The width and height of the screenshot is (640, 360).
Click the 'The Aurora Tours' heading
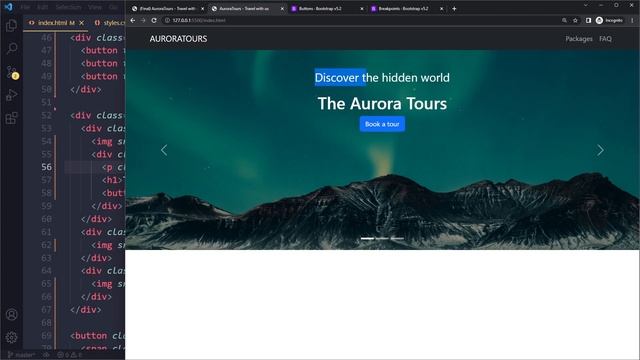tap(382, 104)
